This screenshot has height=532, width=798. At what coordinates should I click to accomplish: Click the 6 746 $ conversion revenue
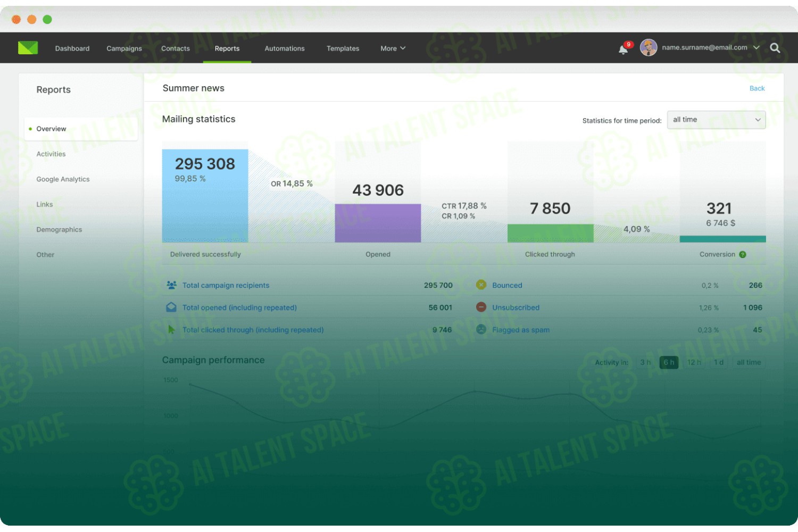coord(720,223)
